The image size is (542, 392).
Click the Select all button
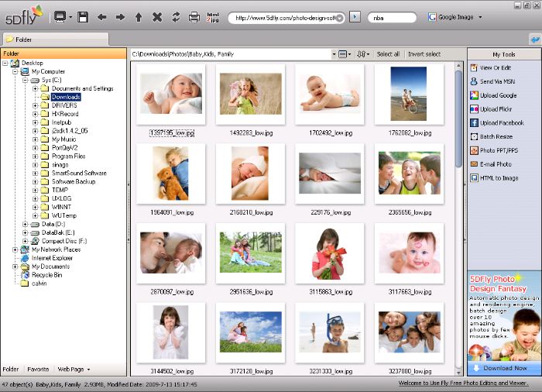coord(388,54)
